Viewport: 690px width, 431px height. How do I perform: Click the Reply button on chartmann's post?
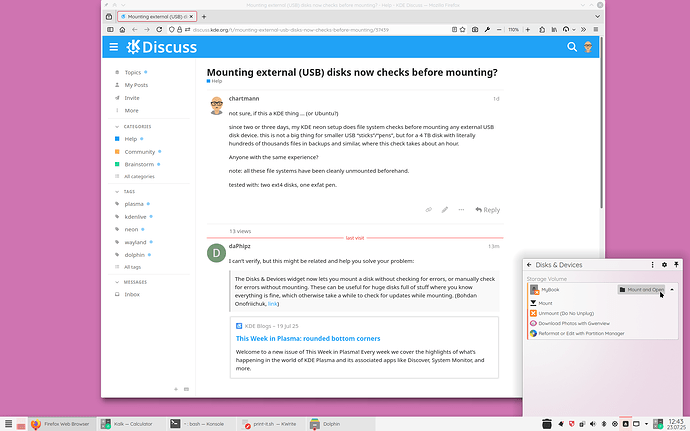pos(487,210)
